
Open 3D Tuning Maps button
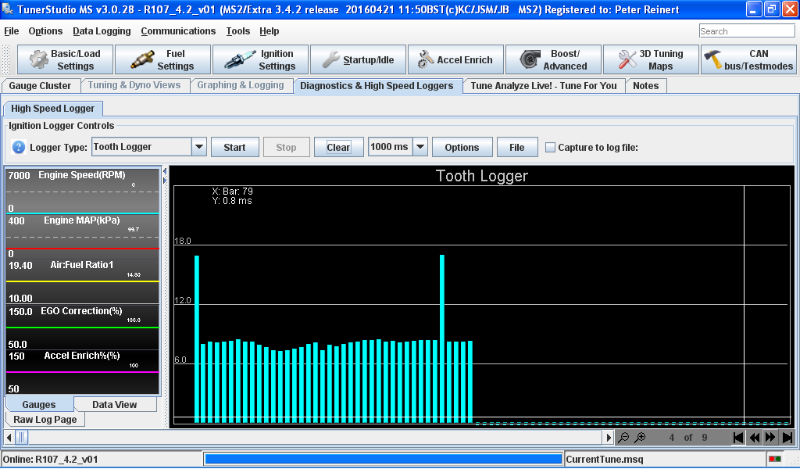pyautogui.click(x=653, y=60)
